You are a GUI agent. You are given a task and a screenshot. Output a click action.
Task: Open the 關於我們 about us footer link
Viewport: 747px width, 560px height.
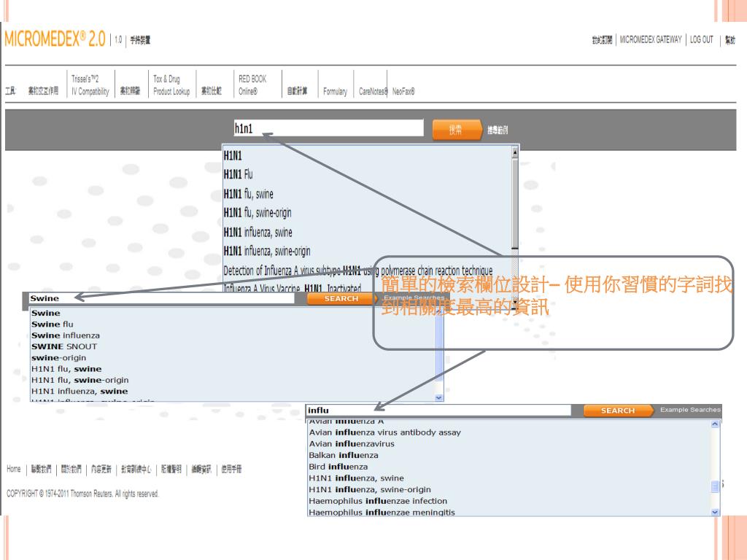tap(71, 470)
